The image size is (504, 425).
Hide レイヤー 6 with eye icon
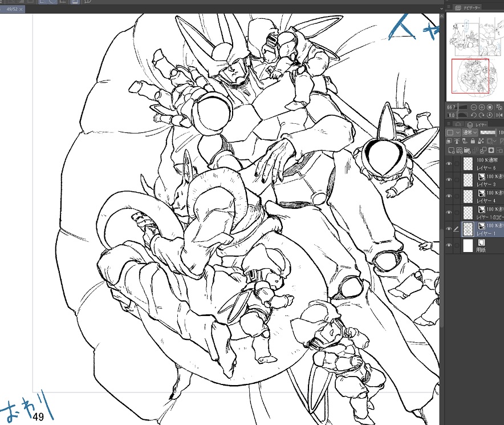(x=449, y=164)
